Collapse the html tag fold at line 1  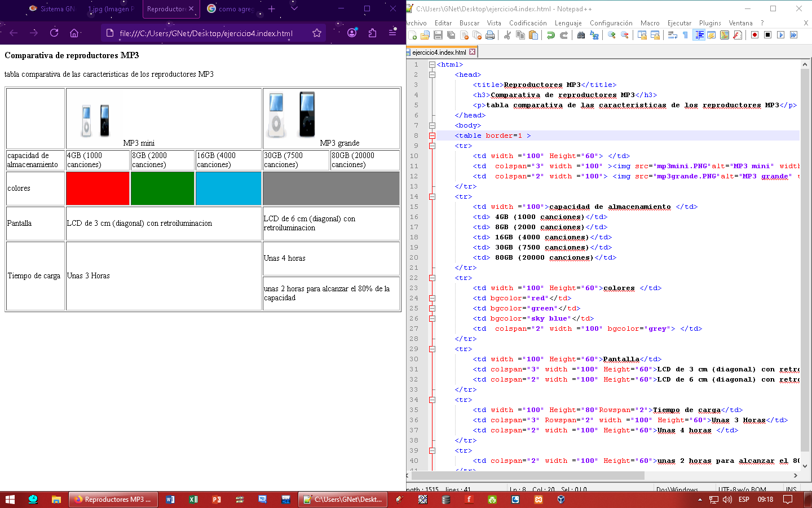432,64
